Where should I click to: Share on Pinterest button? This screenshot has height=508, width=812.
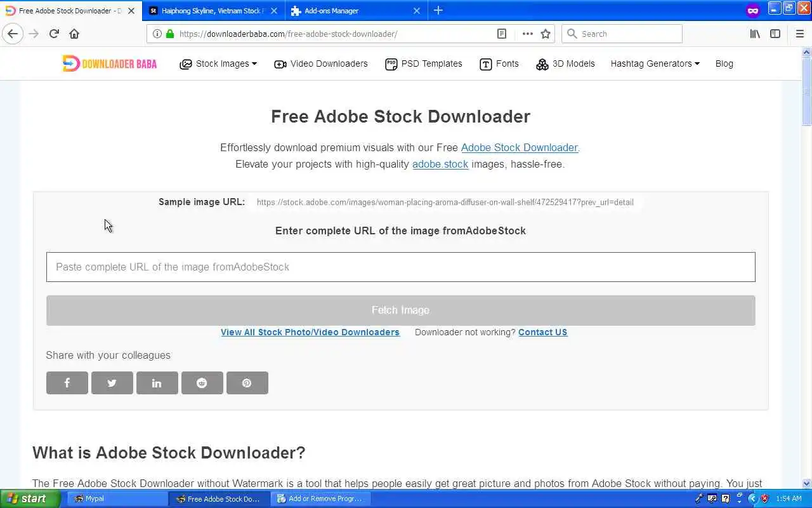tap(247, 383)
